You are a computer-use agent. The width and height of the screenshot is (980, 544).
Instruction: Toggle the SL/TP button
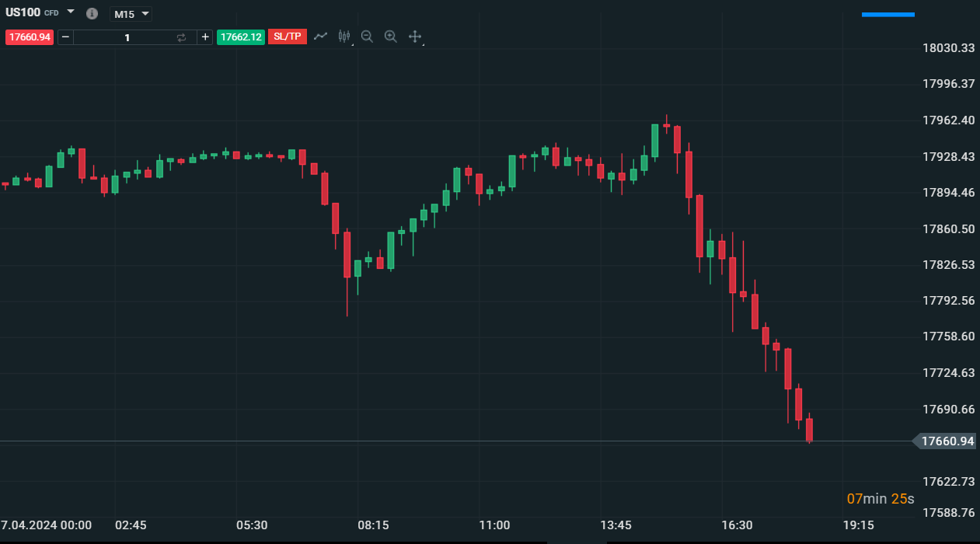tap(288, 37)
